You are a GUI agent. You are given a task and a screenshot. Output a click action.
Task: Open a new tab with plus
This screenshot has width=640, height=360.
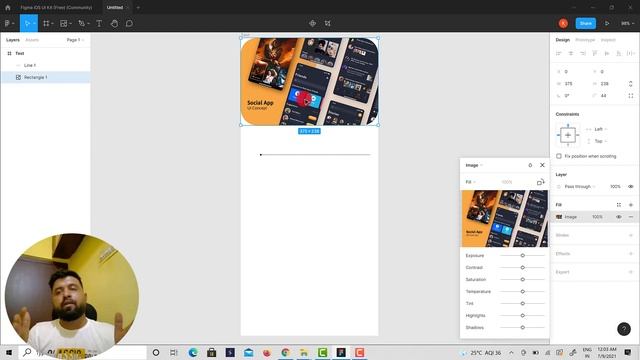pyautogui.click(x=138, y=7)
